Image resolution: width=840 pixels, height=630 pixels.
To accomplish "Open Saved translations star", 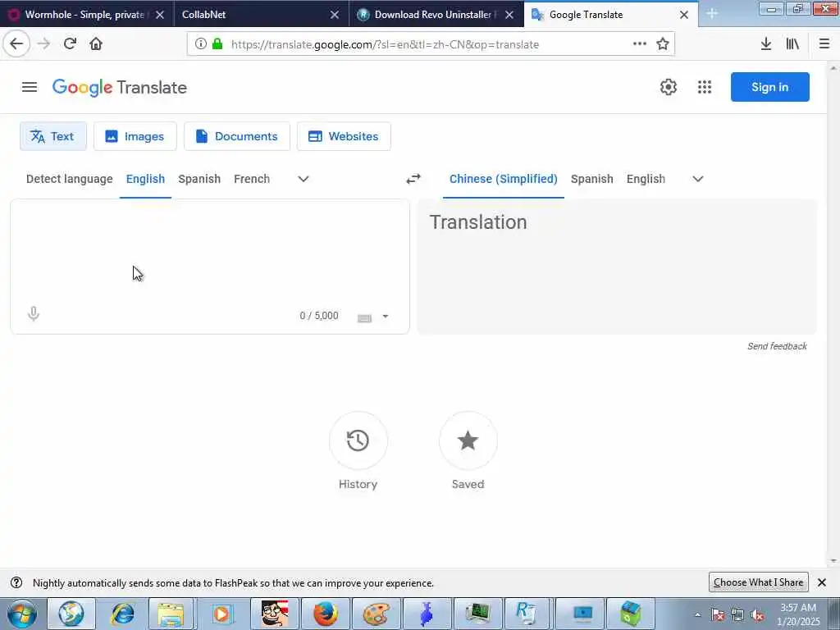I will coord(468,441).
